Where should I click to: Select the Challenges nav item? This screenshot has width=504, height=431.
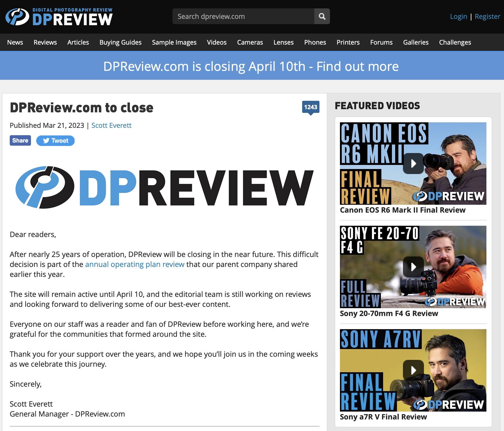455,42
